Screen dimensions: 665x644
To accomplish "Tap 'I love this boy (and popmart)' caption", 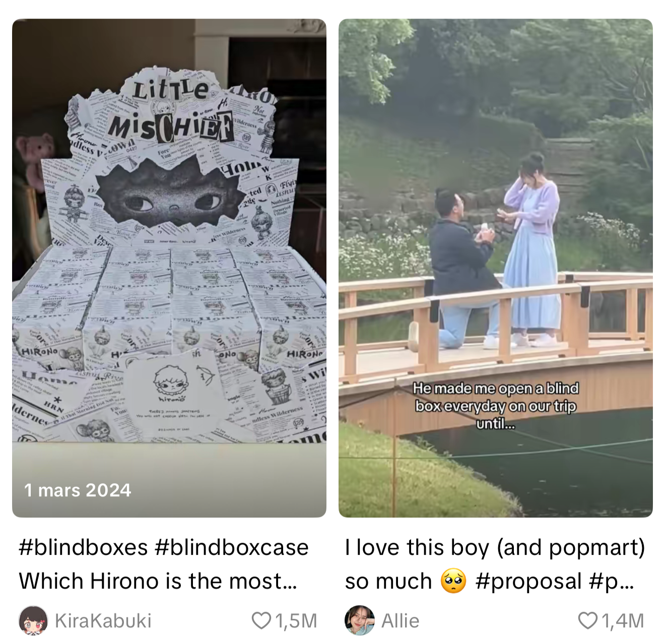I will click(x=495, y=547).
